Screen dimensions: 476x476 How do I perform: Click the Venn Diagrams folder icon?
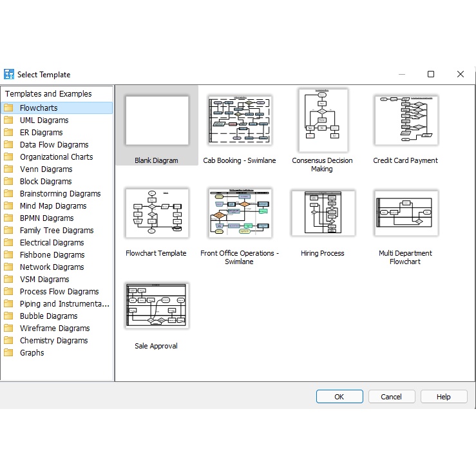9,169
